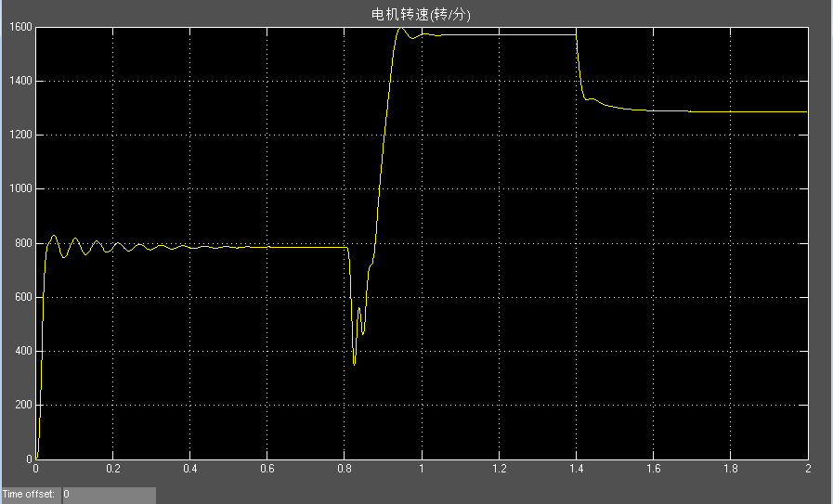
Task: Click the y-axis label 600
Action: tap(23, 297)
